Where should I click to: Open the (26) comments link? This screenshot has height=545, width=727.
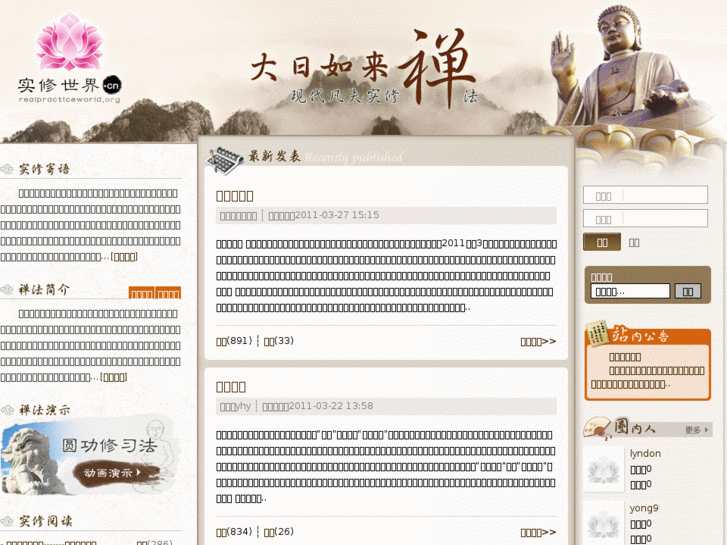279,532
